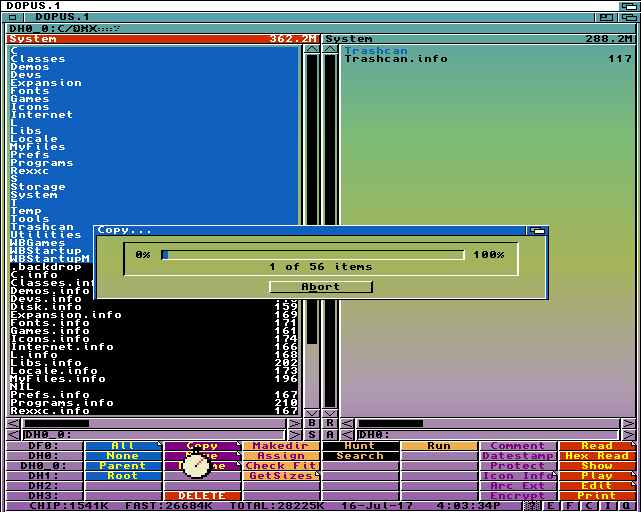The height and width of the screenshot is (512, 641).
Task: Click the Show button
Action: tap(597, 466)
